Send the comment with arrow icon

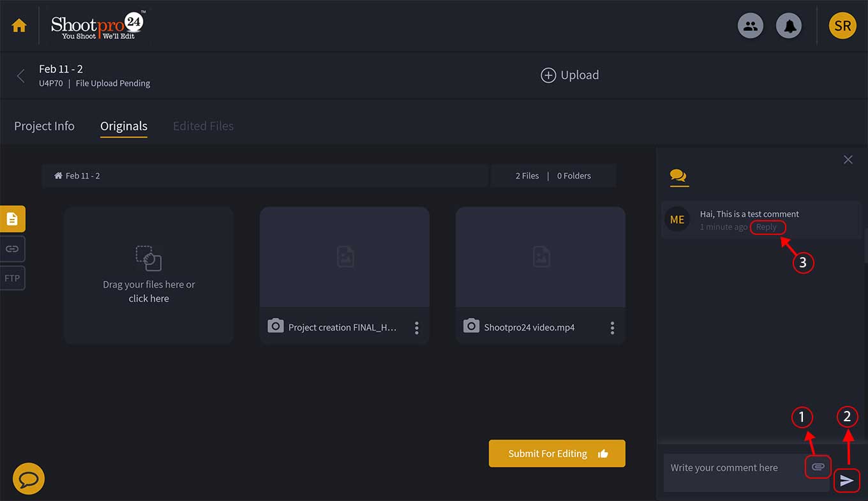point(847,481)
